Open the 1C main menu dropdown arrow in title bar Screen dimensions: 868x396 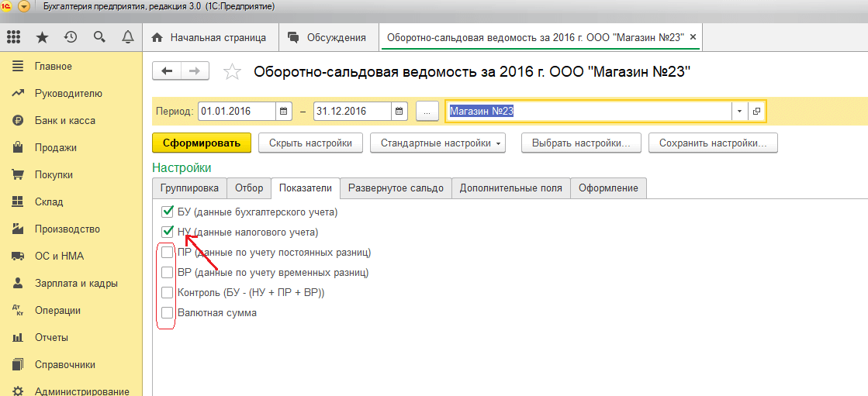(x=24, y=7)
